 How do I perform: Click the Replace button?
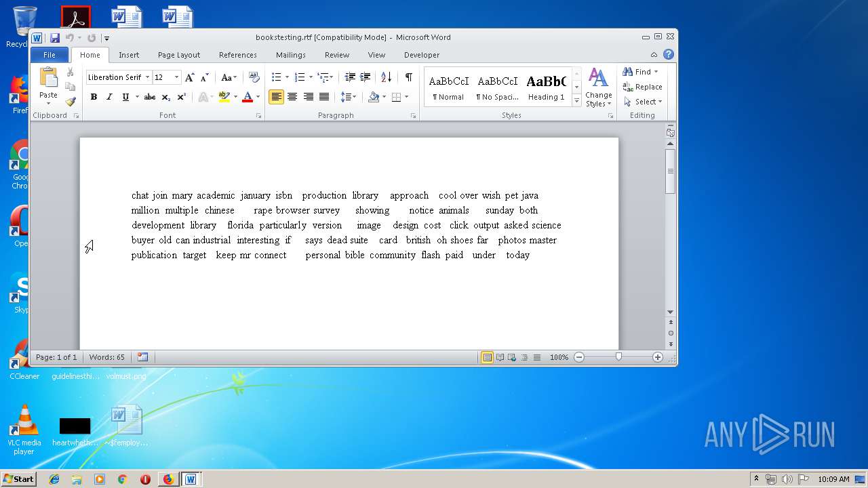642,87
